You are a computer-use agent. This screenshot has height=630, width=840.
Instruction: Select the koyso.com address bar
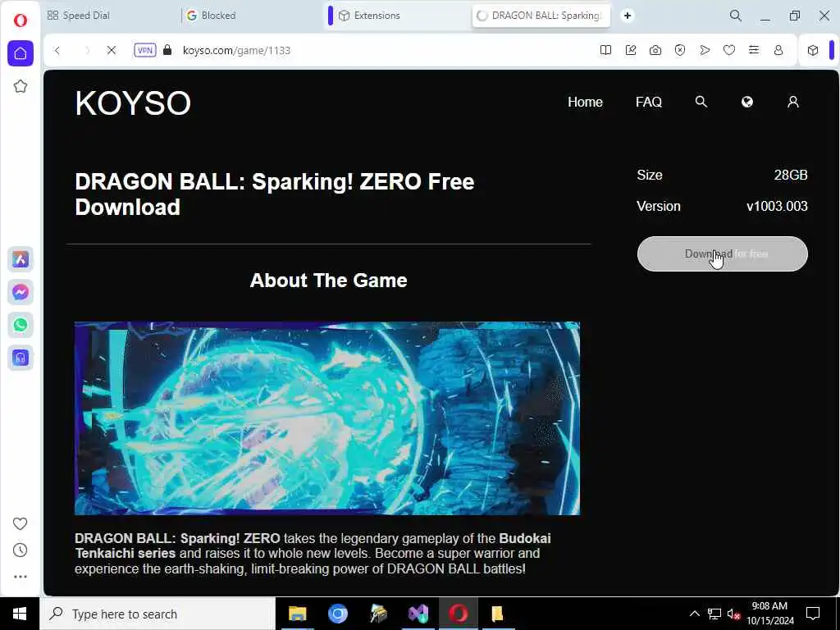click(x=236, y=50)
